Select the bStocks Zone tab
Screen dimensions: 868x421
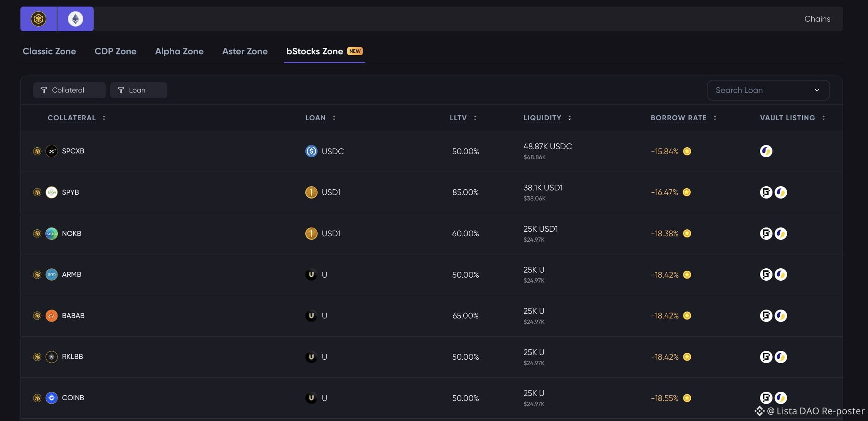(x=324, y=51)
